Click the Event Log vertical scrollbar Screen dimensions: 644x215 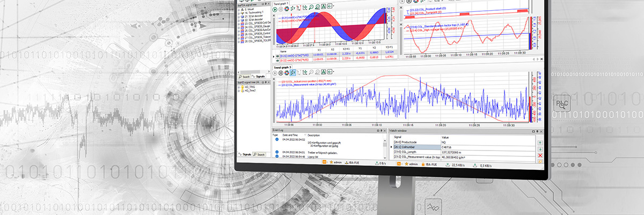(x=385, y=148)
